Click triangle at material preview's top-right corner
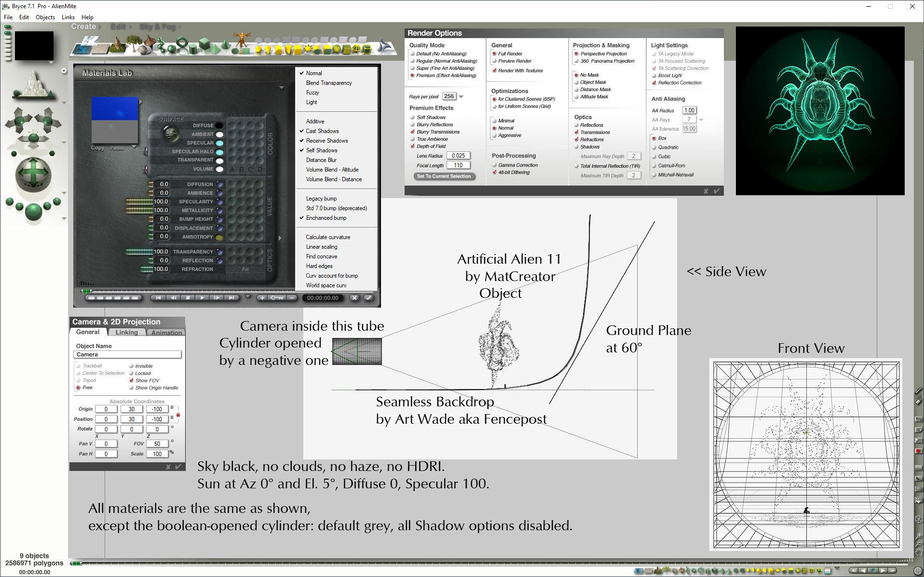This screenshot has height=577, width=924. tap(140, 102)
